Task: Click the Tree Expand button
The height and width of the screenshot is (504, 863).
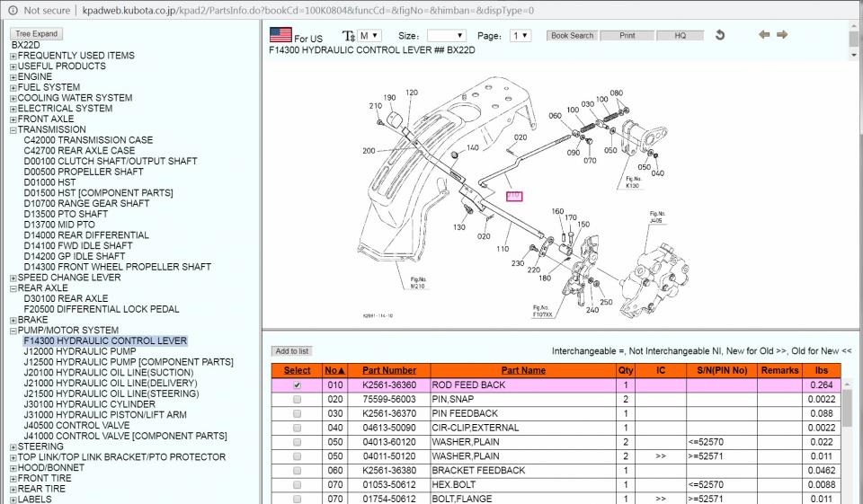Action: [x=36, y=33]
